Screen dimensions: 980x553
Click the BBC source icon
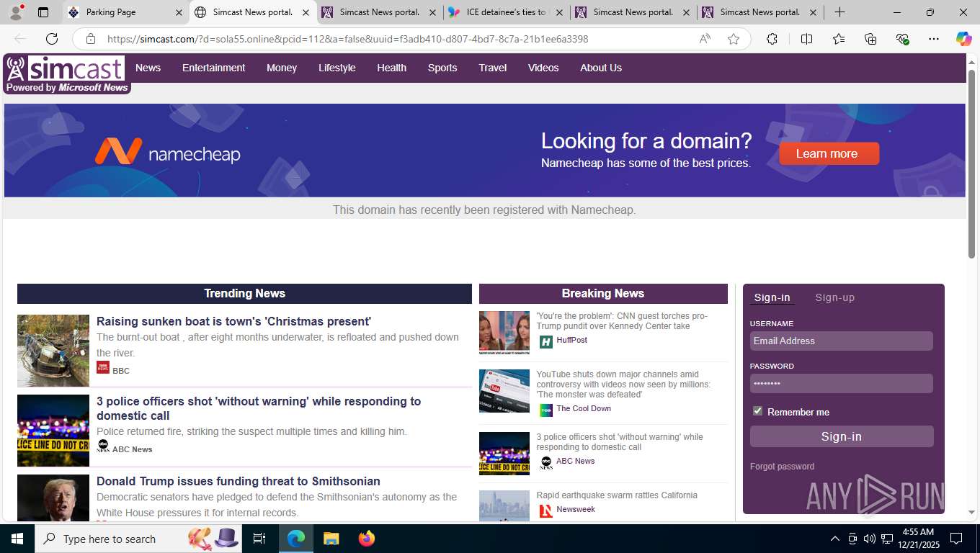(x=103, y=367)
